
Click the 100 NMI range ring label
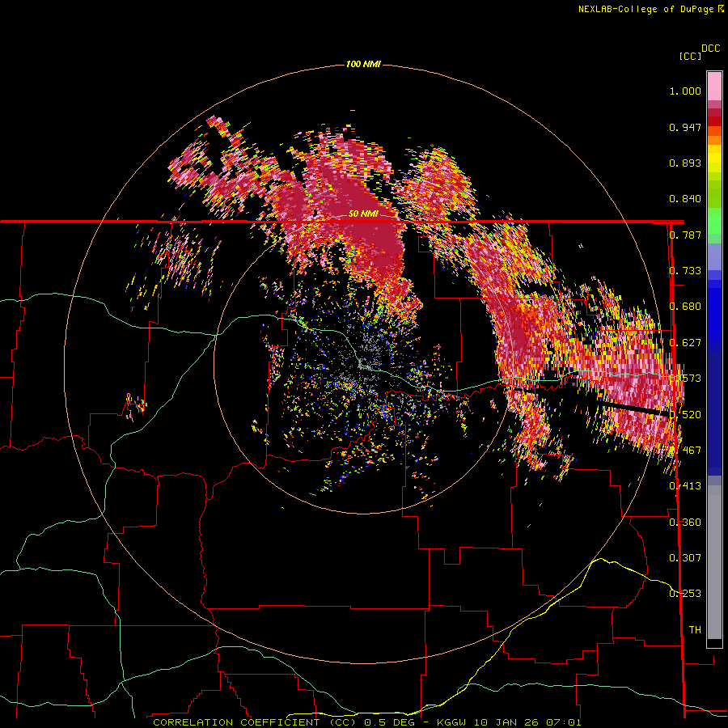(x=363, y=64)
